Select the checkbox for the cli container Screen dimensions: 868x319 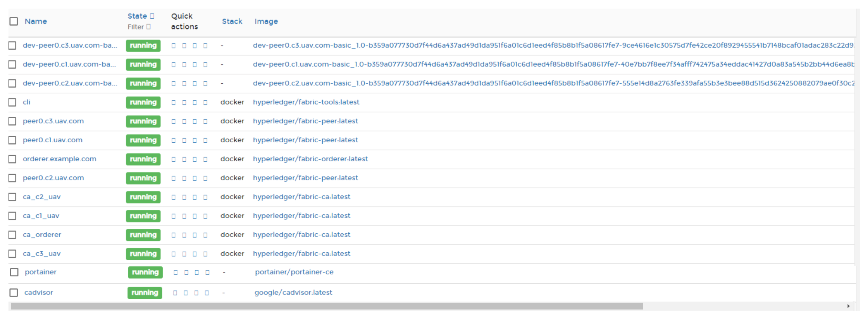click(12, 102)
